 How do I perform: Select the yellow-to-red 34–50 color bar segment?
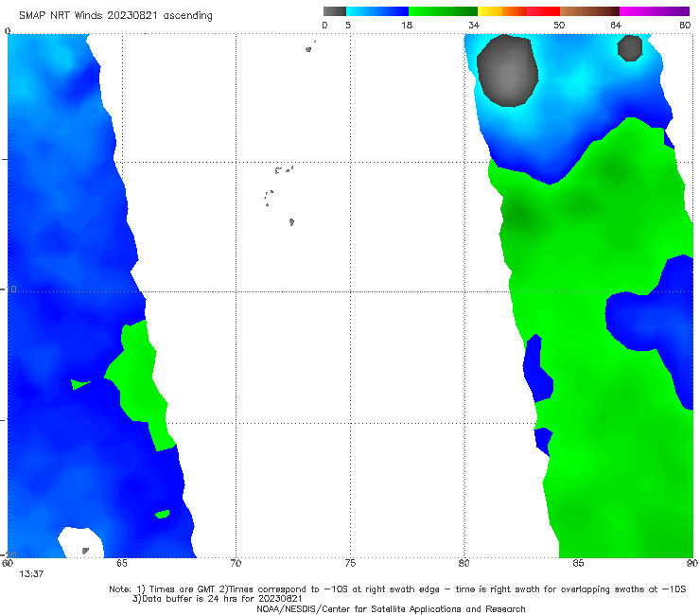[518, 11]
